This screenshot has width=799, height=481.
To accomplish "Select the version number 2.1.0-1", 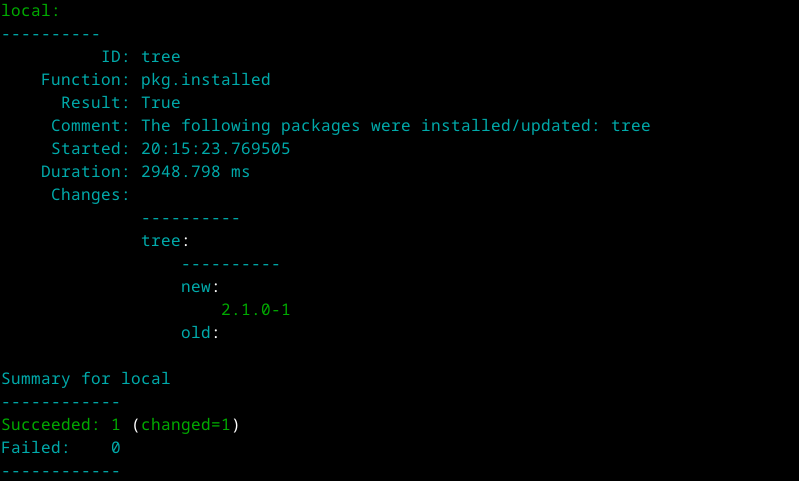I will click(x=255, y=310).
